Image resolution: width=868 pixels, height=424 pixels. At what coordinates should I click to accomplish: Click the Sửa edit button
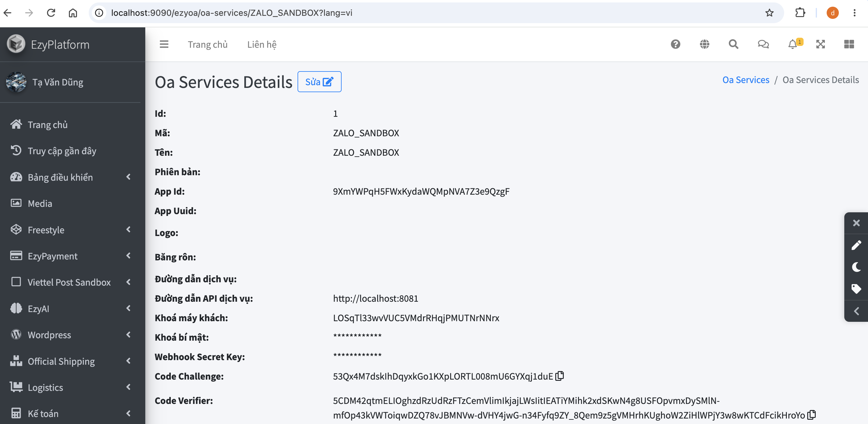pos(319,82)
